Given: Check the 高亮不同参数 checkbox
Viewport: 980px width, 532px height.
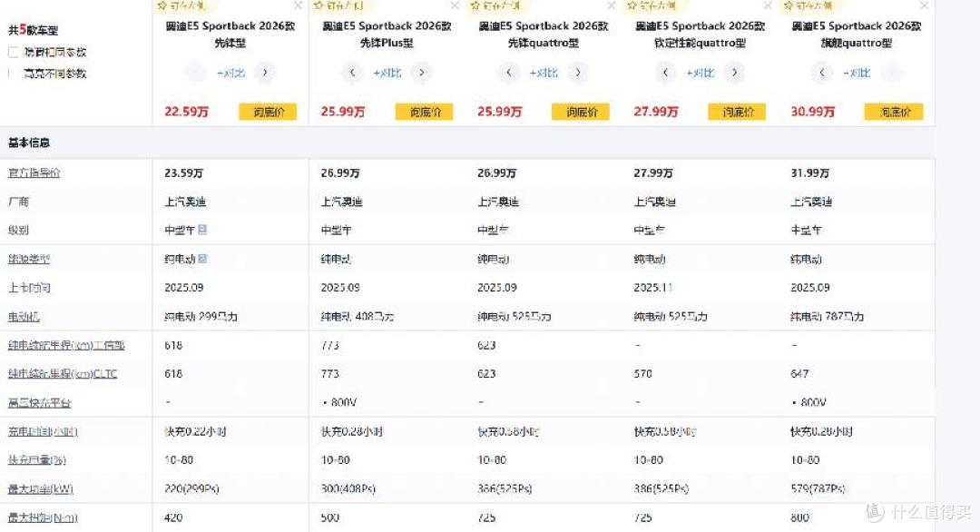Looking at the screenshot, I should tap(13, 74).
